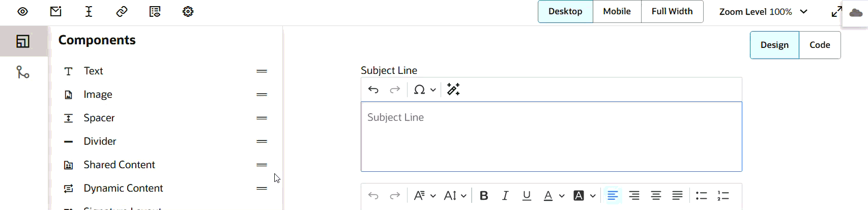Toggle underline formatting
The image size is (868, 210).
click(x=527, y=196)
